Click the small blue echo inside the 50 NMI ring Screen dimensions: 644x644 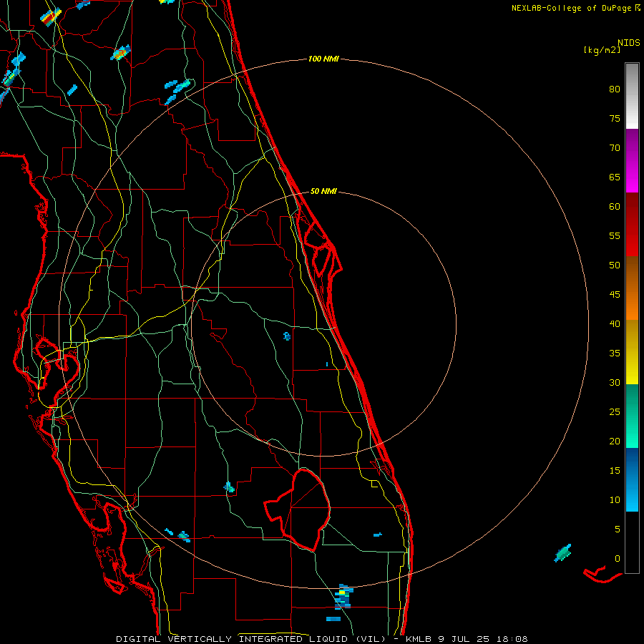pyautogui.click(x=287, y=336)
